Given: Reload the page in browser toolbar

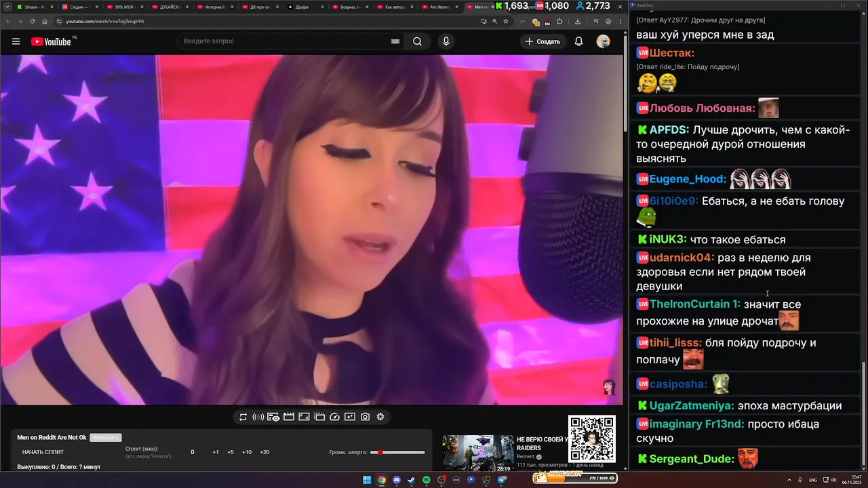Looking at the screenshot, I should click(x=32, y=21).
